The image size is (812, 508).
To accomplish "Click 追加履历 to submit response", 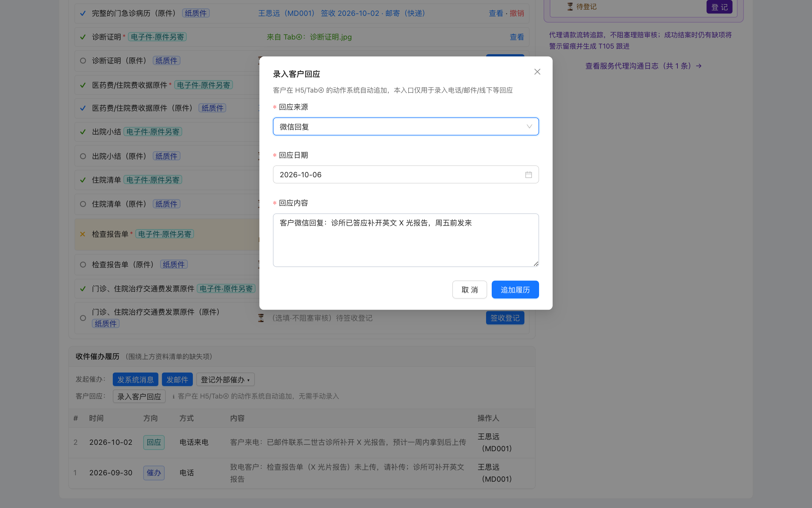I will 515,290.
